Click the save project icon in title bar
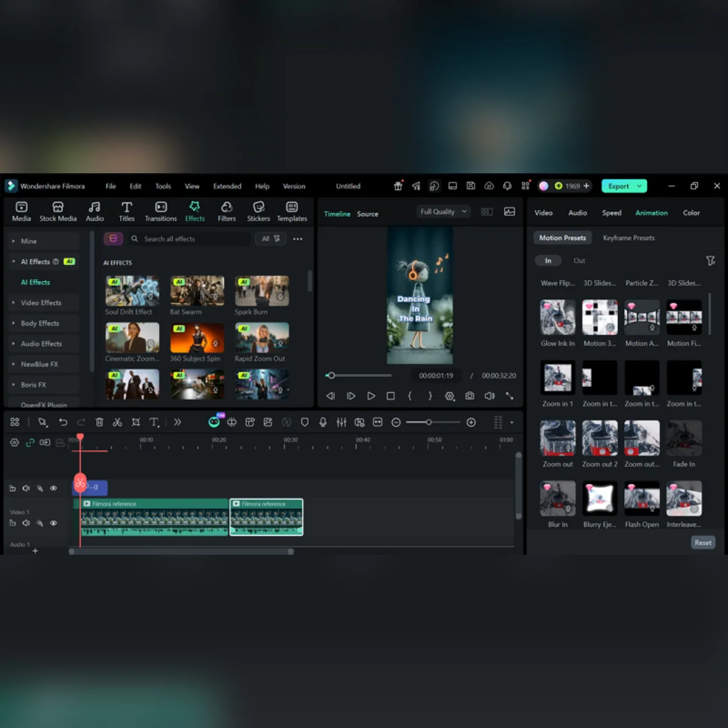The height and width of the screenshot is (728, 728). [471, 186]
